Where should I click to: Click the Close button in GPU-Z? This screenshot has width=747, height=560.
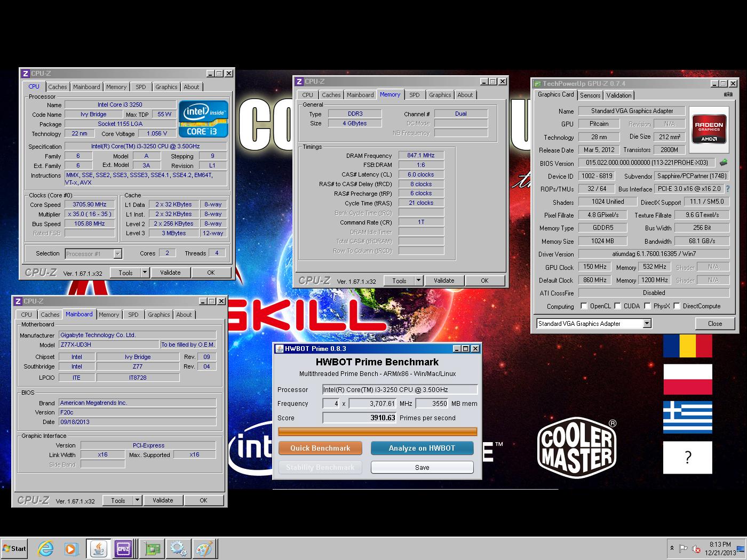click(715, 324)
